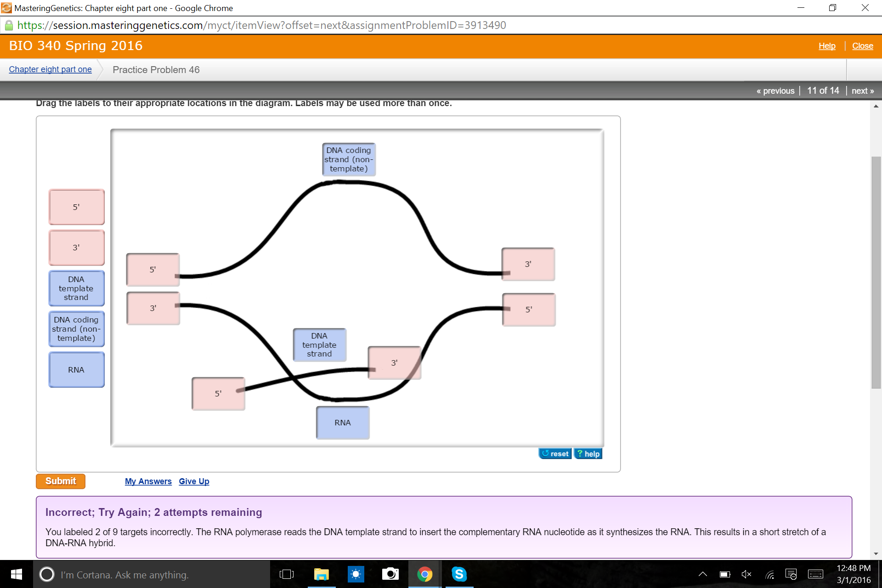Screen dimensions: 882x588
Task: Click the placed DNA coding strand label atop diagram
Action: (x=349, y=159)
